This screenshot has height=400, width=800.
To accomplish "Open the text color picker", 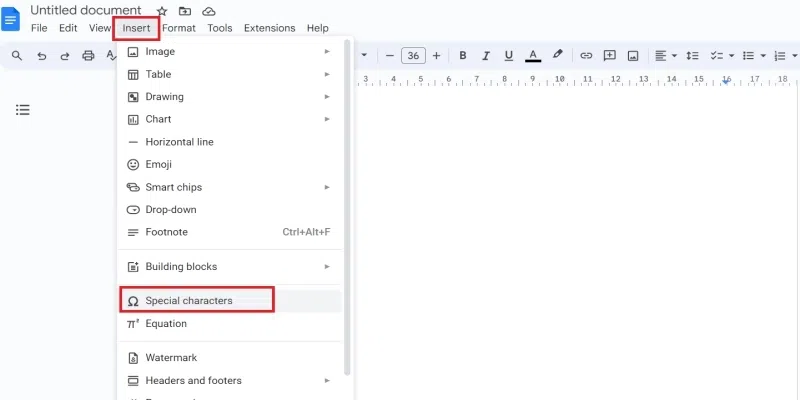I will pyautogui.click(x=533, y=56).
